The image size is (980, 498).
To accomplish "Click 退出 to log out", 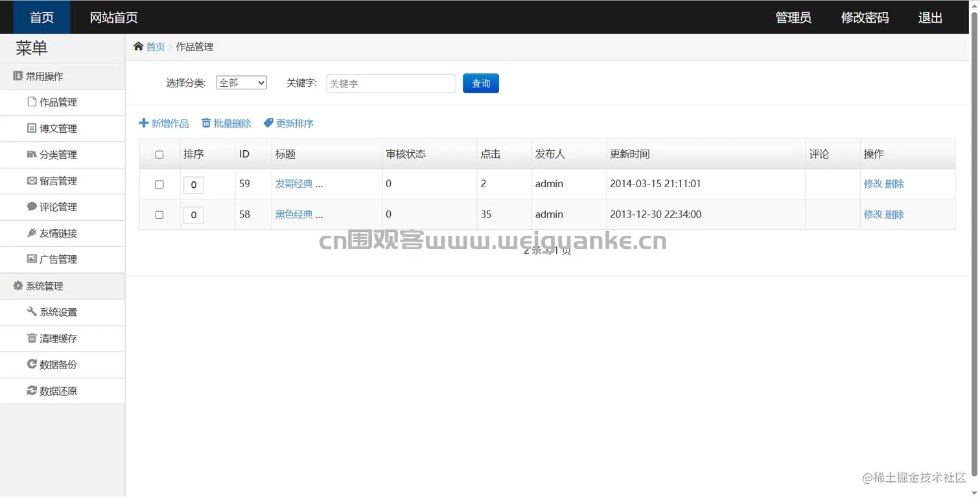I will pyautogui.click(x=930, y=17).
